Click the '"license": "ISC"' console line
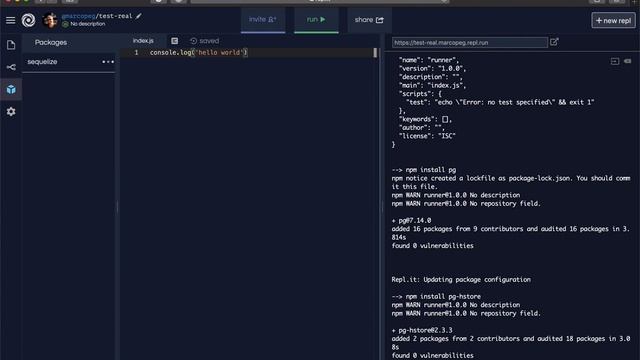 pos(427,136)
